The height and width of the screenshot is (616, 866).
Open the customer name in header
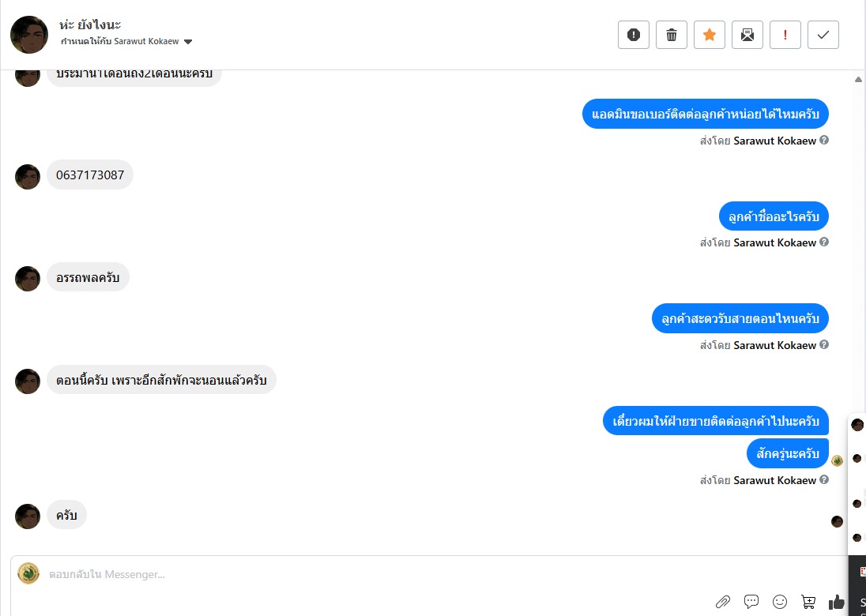pos(90,24)
